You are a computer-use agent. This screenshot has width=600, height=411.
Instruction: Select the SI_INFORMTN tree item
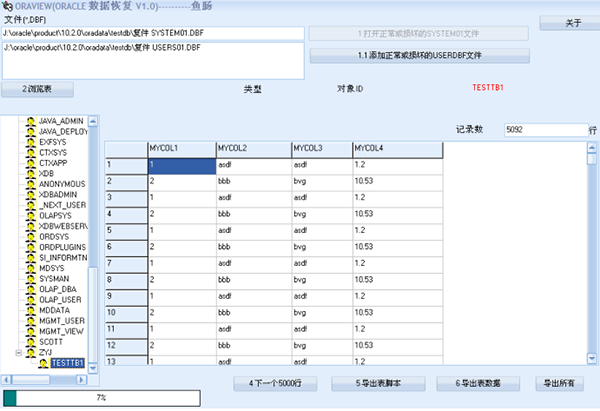point(64,258)
